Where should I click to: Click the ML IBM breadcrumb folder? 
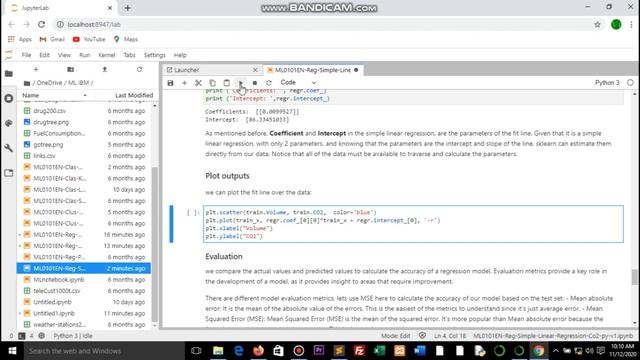pos(78,83)
